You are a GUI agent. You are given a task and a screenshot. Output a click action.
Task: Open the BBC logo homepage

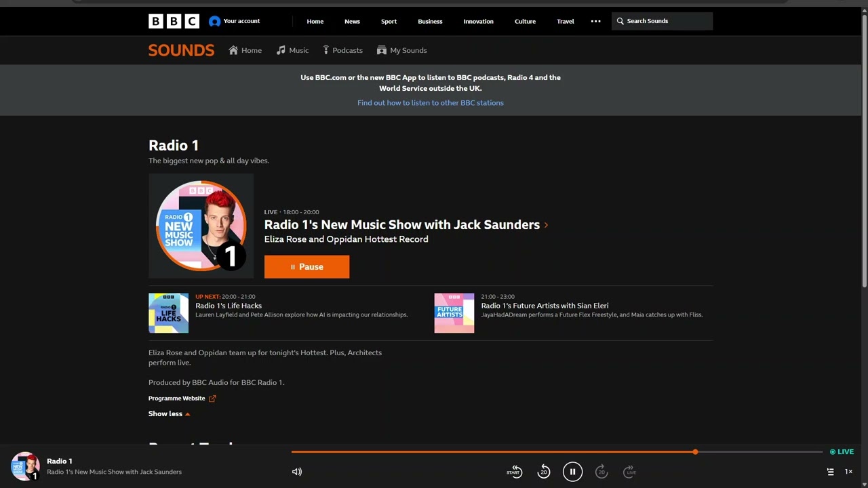[174, 21]
